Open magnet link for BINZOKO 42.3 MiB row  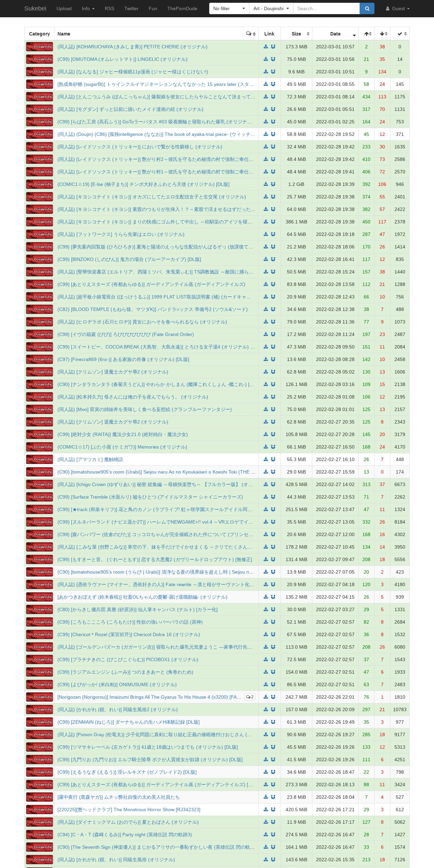273,259
